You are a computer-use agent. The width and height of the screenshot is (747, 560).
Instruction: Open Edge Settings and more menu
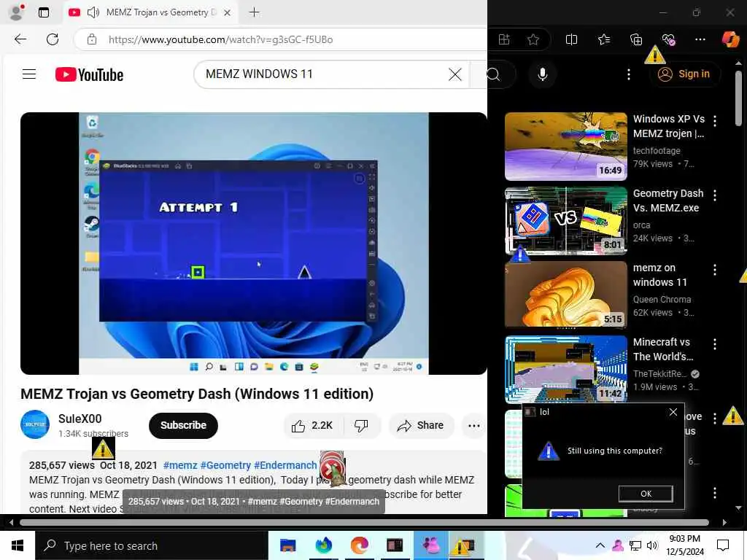click(x=700, y=39)
